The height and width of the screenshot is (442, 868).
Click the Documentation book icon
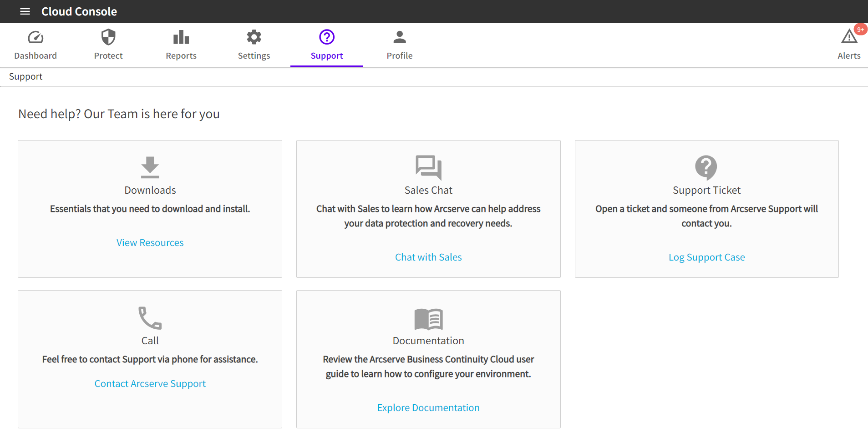click(x=428, y=319)
